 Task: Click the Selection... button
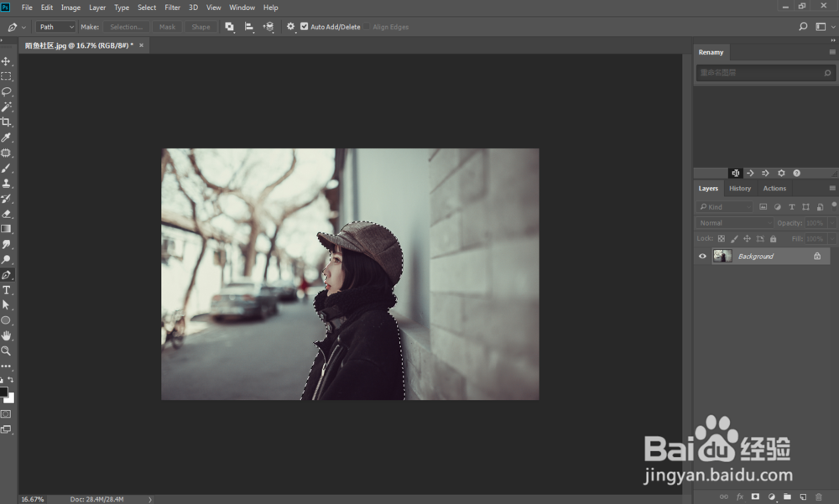(x=127, y=27)
